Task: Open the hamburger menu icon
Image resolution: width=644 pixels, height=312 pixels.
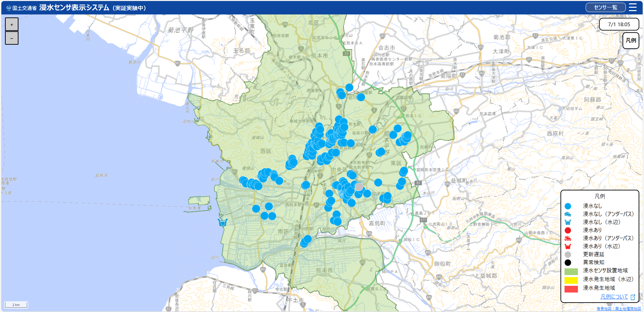Action: [x=633, y=7]
